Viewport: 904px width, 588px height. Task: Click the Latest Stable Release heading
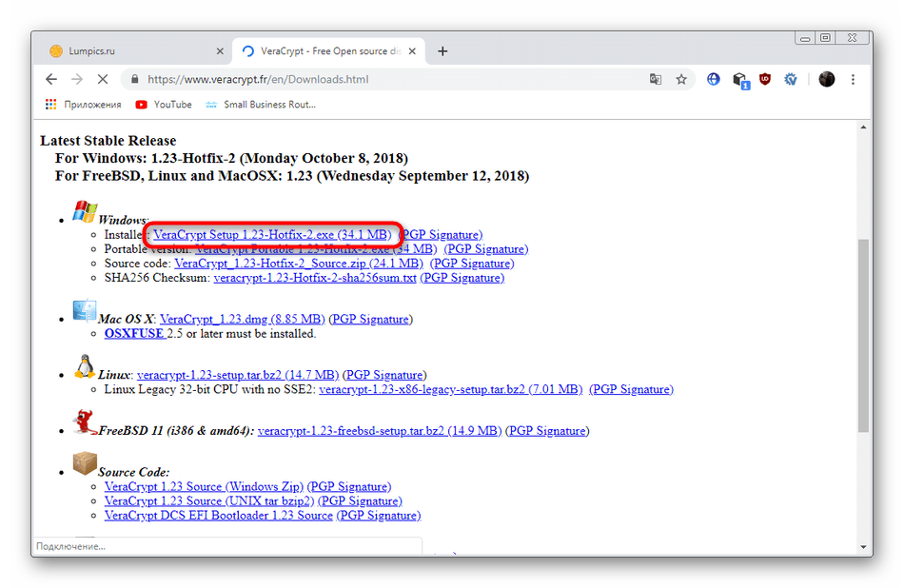click(108, 141)
